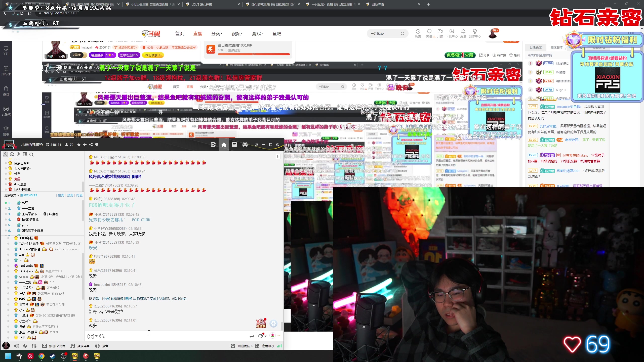Click OBS Studio icon in taskbar
644x362 pixels.
(x=64, y=356)
